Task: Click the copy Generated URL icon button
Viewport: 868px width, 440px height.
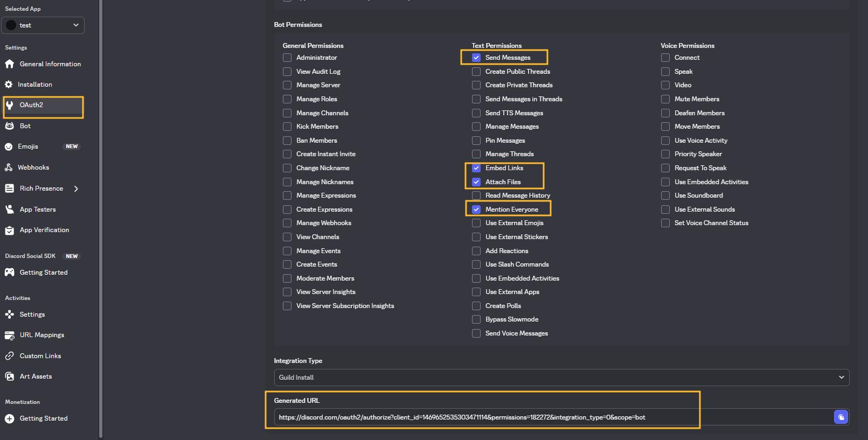Action: click(841, 417)
